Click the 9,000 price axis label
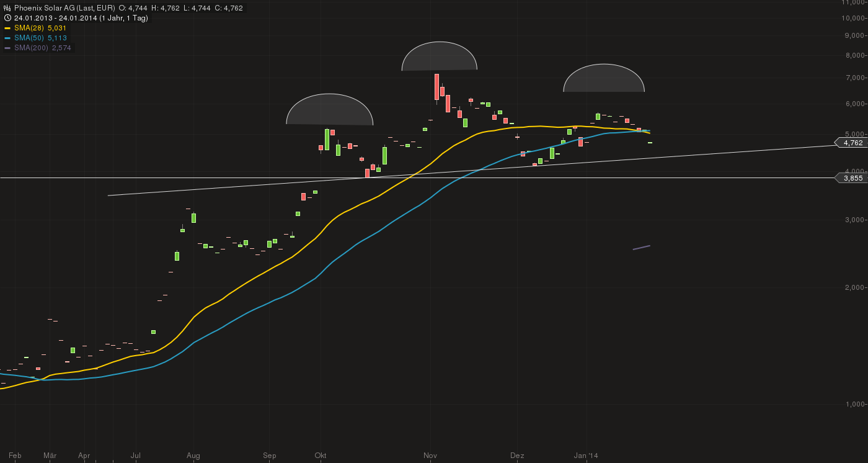Screen dimensions: 868x463 tap(854, 35)
